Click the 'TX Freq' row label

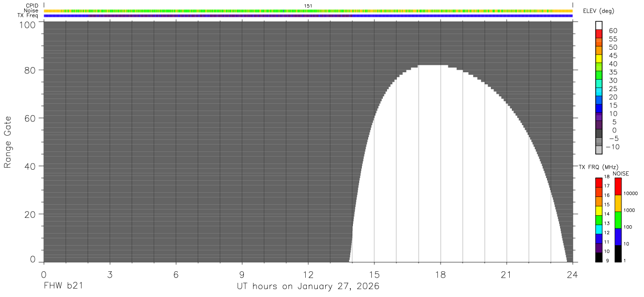point(28,16)
